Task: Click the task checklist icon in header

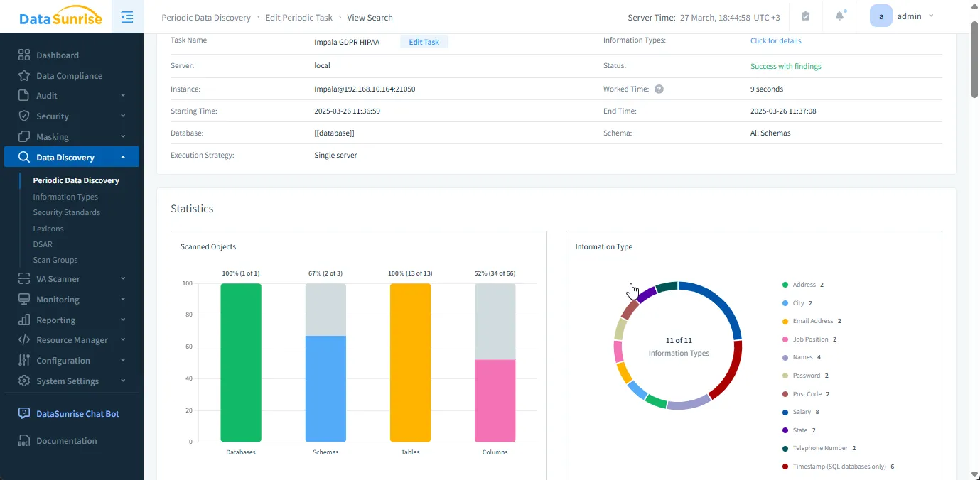Action: coord(805,16)
